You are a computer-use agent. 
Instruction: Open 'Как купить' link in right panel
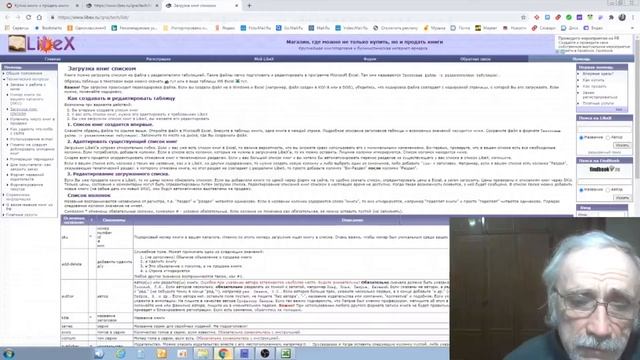pos(593,80)
